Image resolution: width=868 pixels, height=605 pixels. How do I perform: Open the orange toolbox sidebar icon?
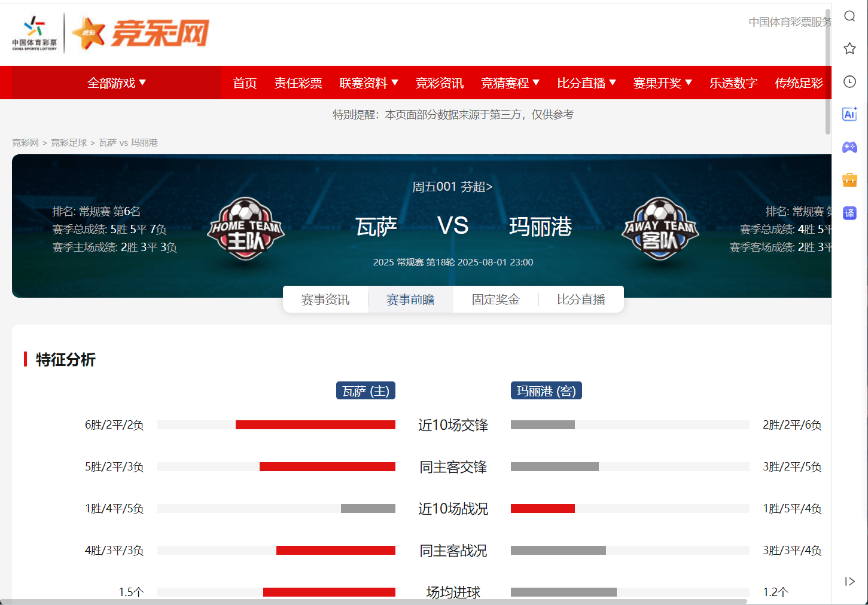click(849, 180)
